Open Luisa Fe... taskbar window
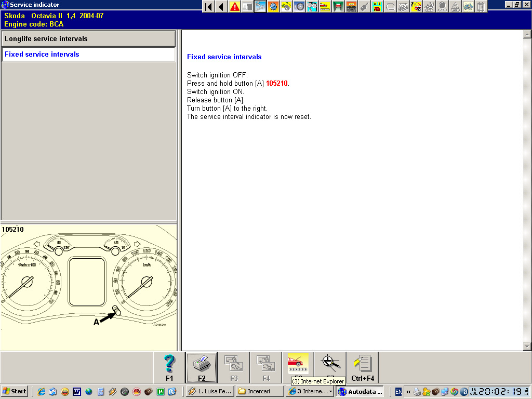 (209, 391)
